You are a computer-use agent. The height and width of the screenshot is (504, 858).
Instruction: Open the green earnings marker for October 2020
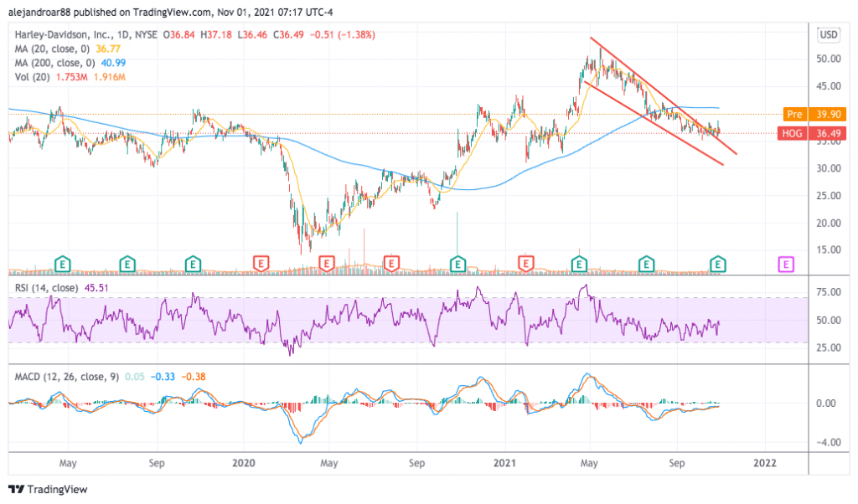tap(457, 265)
